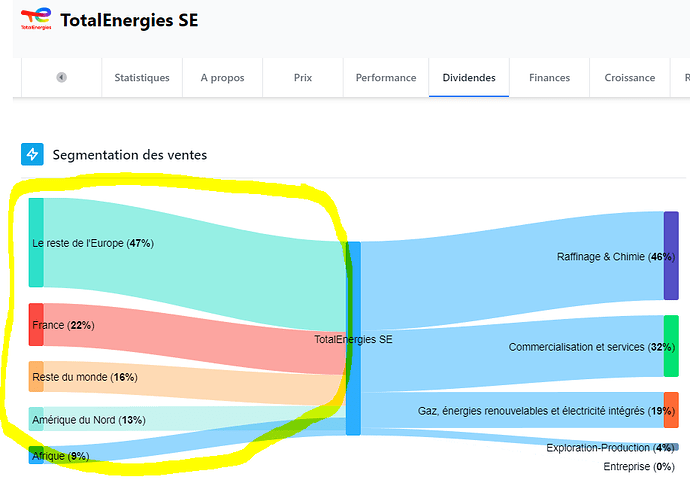690x488 pixels.
Task: Click the Amérique du Nord (13%) label
Action: (x=89, y=420)
